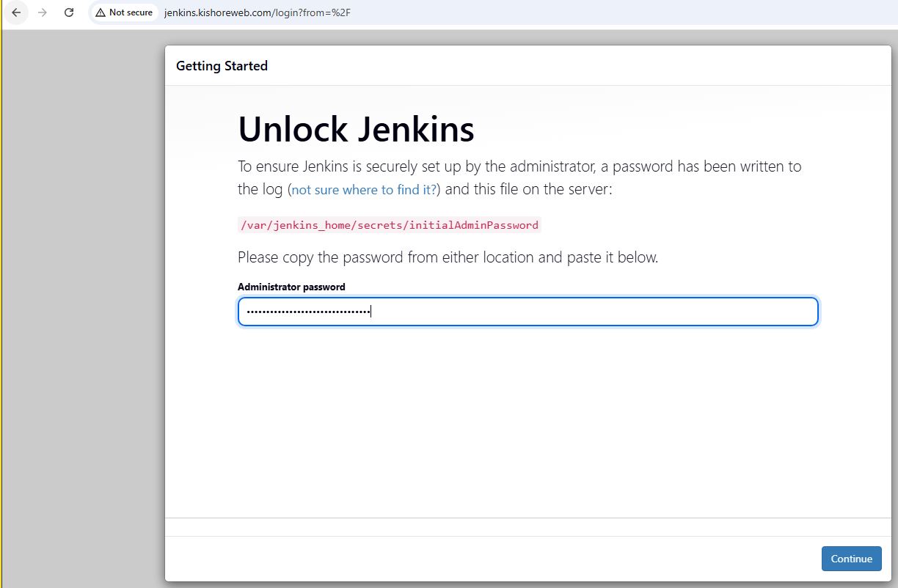
Task: Click empty address bar space right of URL
Action: tap(624, 12)
